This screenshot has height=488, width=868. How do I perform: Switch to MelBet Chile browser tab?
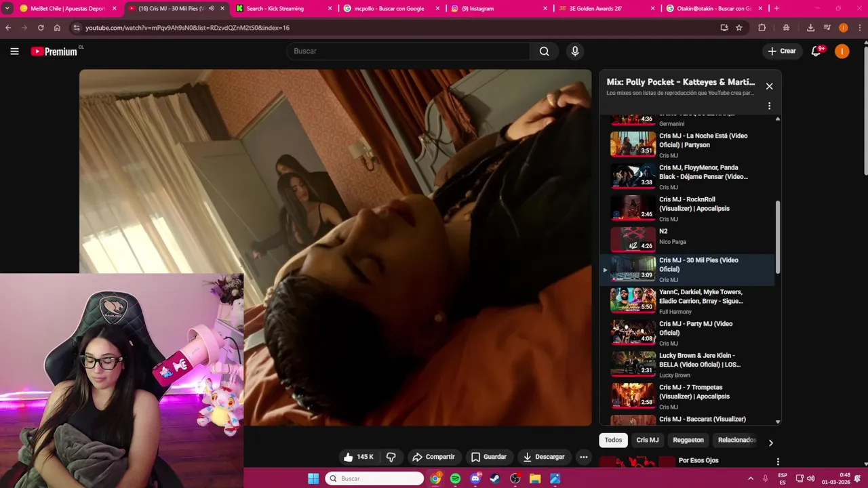(67, 8)
